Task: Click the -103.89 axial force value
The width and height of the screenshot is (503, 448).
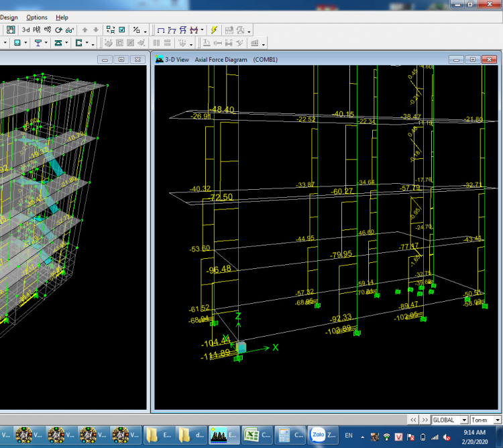Action: tap(339, 330)
